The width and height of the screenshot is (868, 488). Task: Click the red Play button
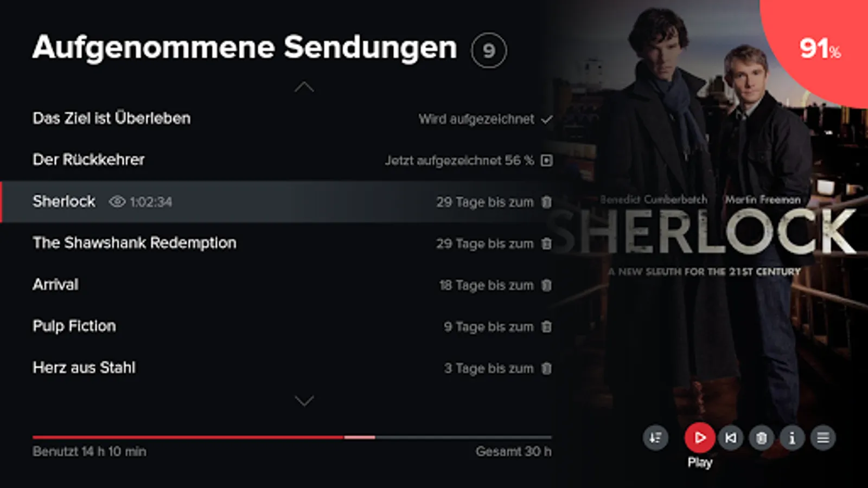pyautogui.click(x=699, y=438)
